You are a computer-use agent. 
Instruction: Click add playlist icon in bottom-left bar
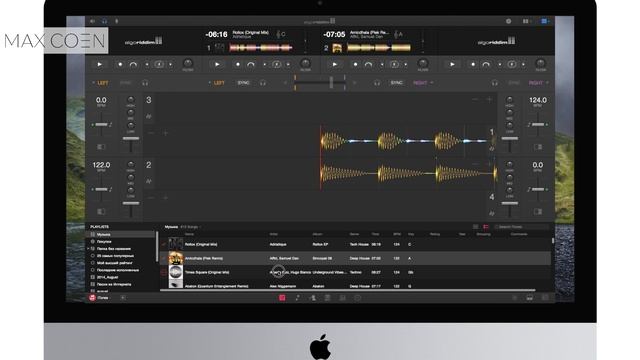click(x=123, y=298)
